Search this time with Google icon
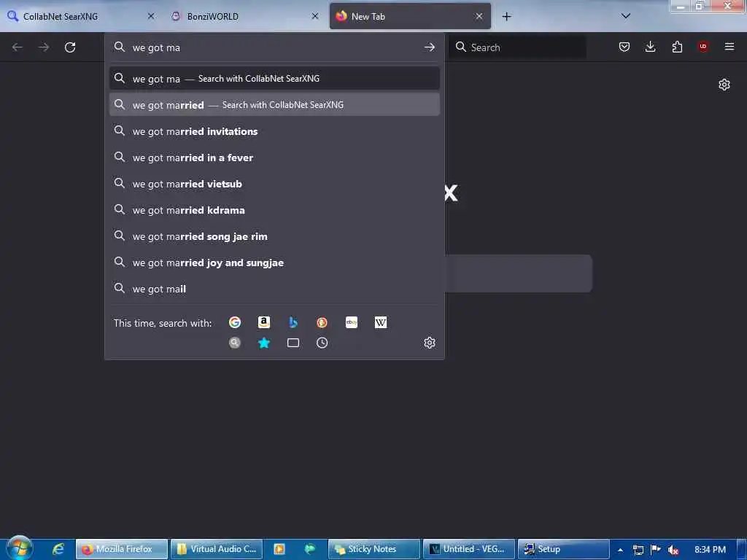747x560 pixels. pos(234,322)
